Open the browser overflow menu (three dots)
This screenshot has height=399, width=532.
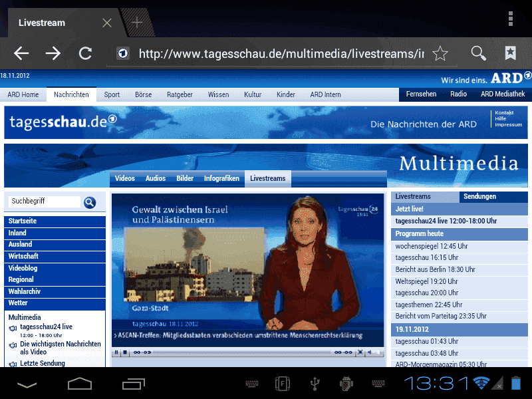click(511, 19)
